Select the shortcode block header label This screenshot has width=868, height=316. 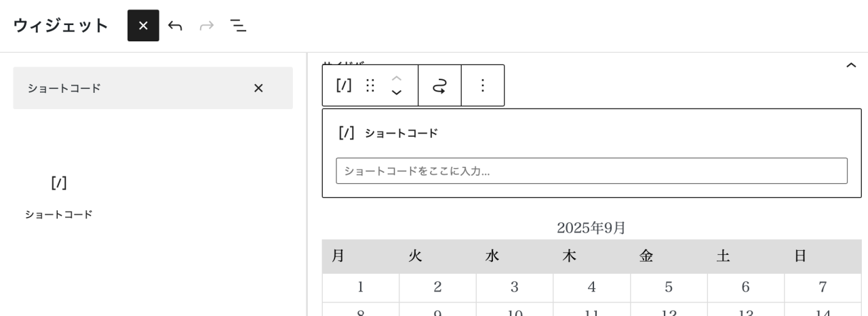point(401,134)
